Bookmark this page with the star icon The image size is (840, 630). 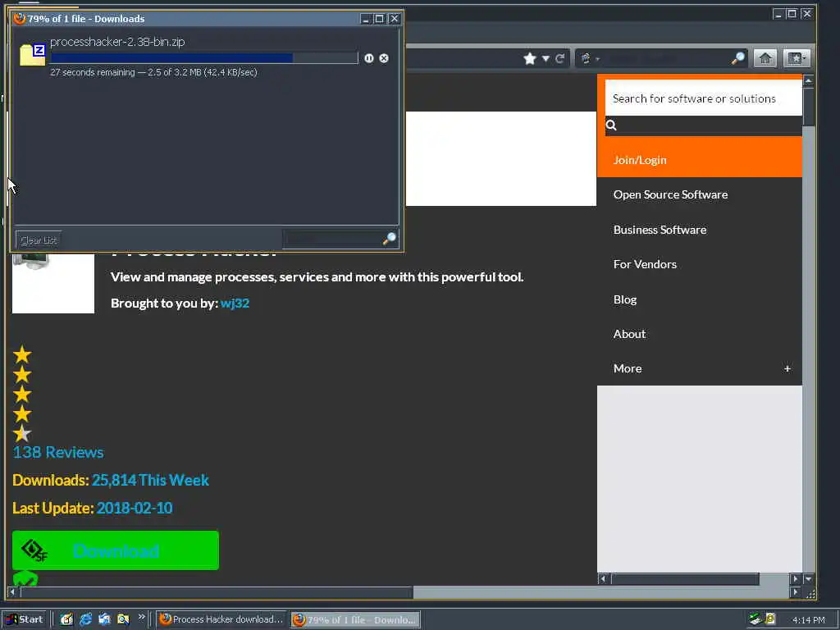(x=530, y=58)
